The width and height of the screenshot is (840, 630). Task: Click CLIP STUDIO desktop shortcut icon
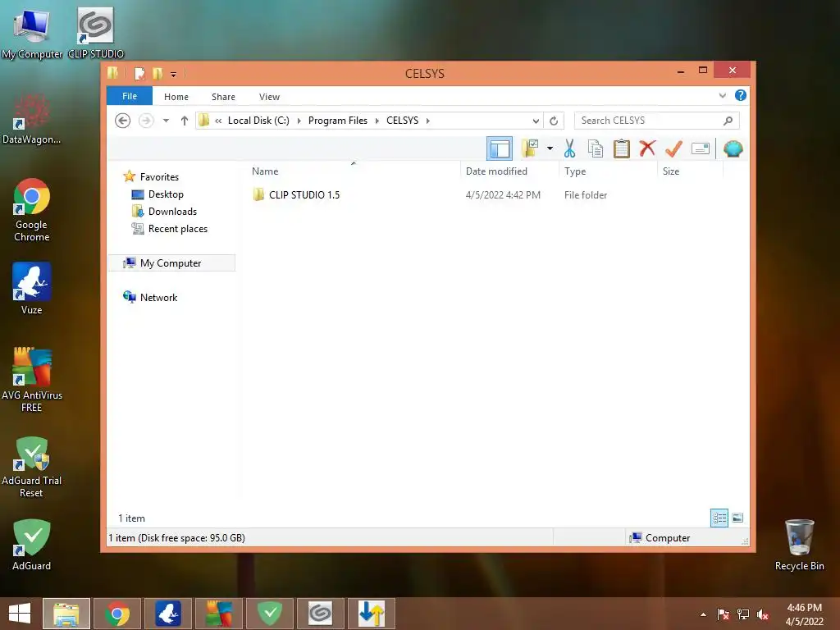tap(95, 33)
